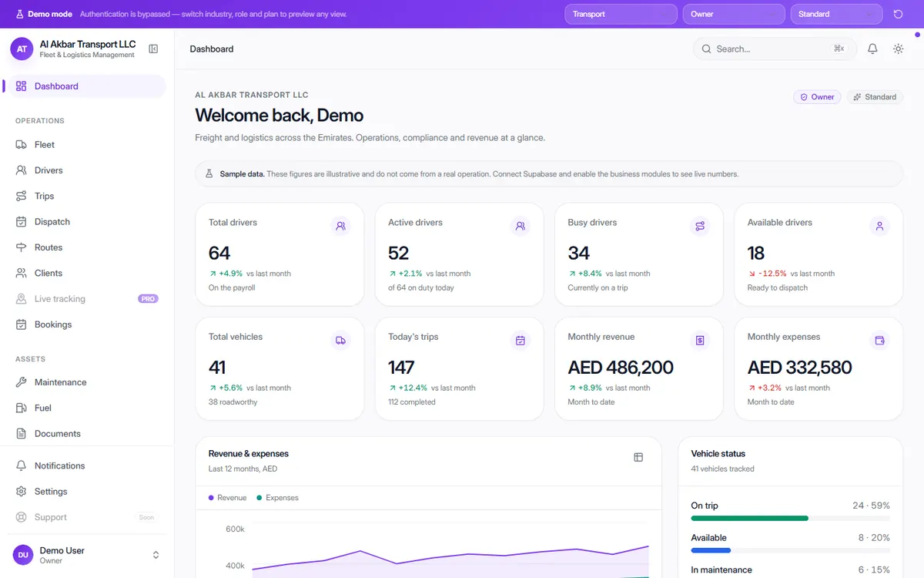
Task: Open the Fleet section
Action: [86, 145]
